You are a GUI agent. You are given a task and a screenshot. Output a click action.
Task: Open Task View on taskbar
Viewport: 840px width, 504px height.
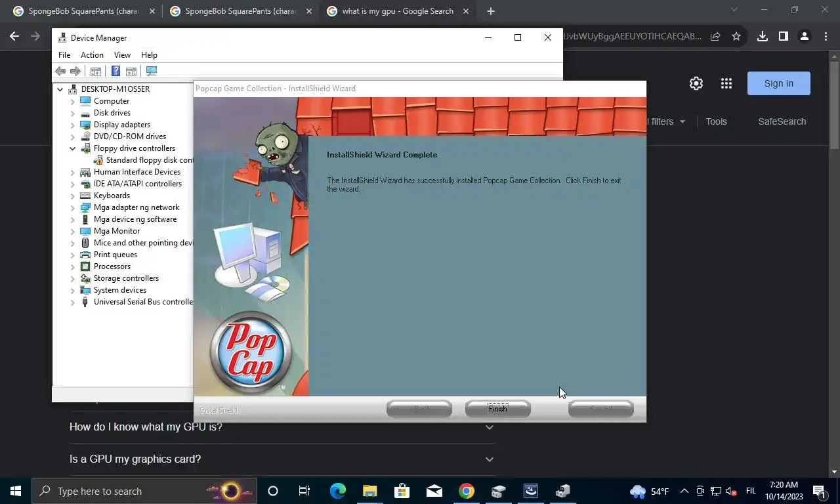[304, 491]
